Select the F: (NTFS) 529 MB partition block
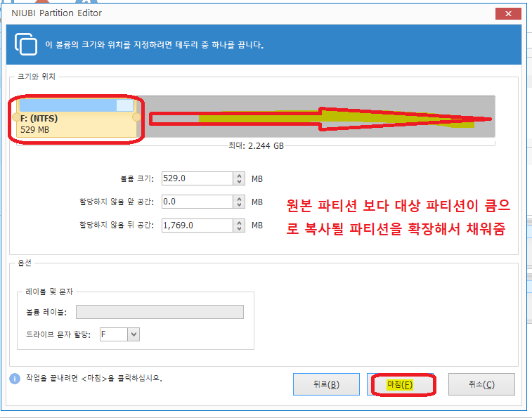This screenshot has width=532, height=418. pos(77,118)
